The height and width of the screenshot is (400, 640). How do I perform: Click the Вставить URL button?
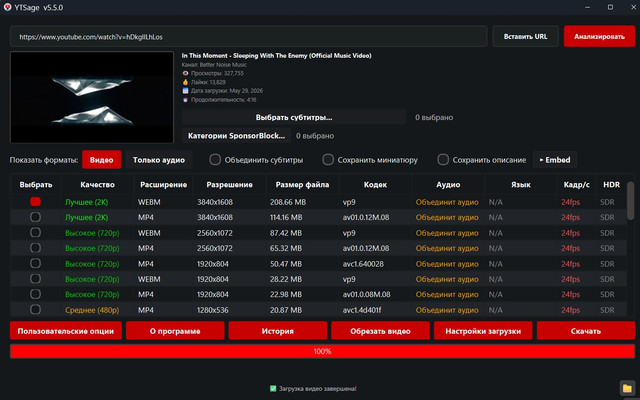[525, 36]
